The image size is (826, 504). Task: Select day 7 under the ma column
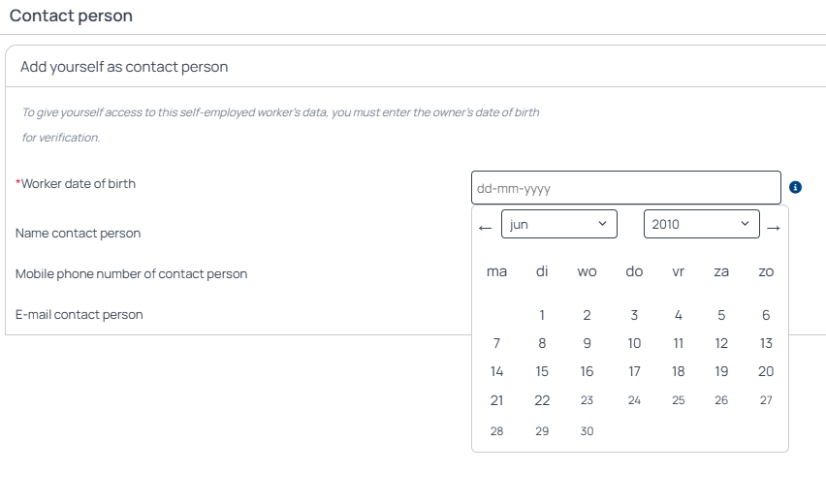pos(496,343)
